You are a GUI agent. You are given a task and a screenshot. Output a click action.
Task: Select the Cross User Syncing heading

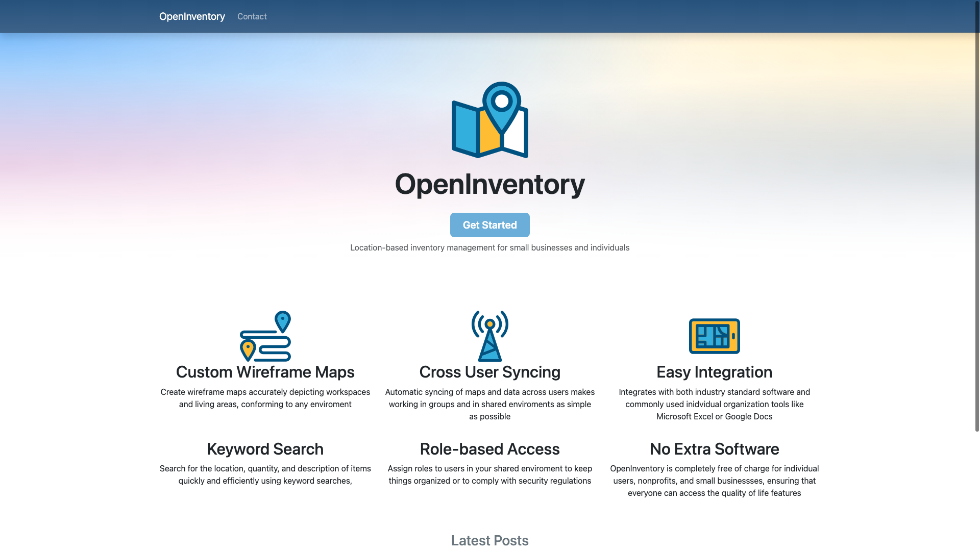pyautogui.click(x=490, y=372)
